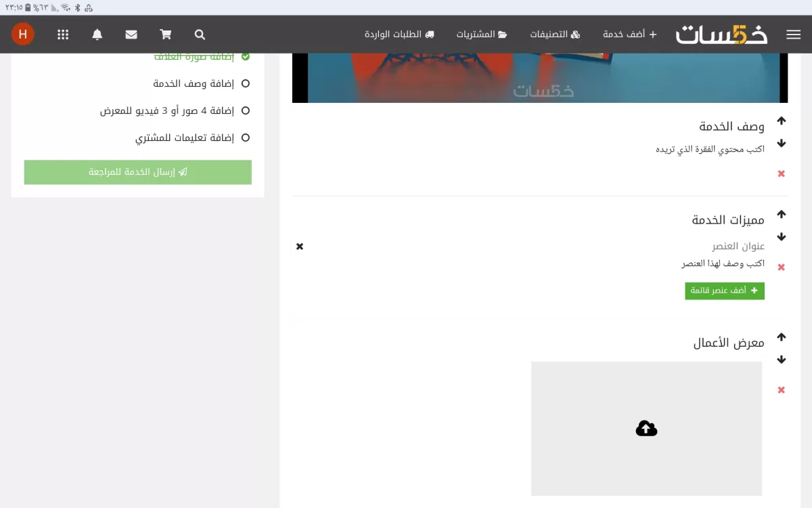Click the أضف عنصر قائمة green button

[x=725, y=291]
